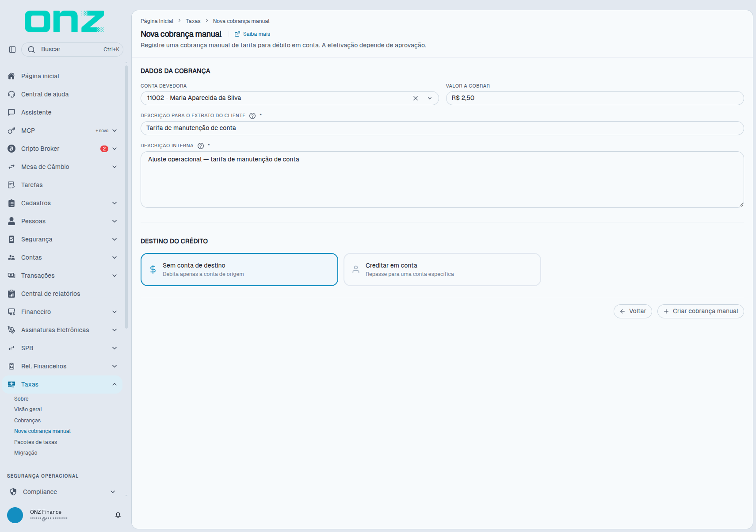Viewport: 756px width, 532px height.
Task: Open help tooltip for Descrição para o extrato
Action: pyautogui.click(x=252, y=116)
